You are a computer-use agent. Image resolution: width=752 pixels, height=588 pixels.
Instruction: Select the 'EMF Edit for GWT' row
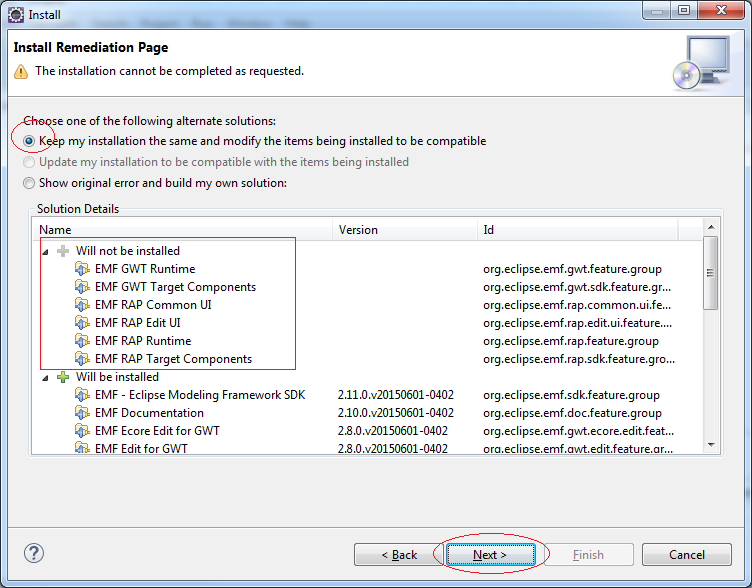point(367,447)
